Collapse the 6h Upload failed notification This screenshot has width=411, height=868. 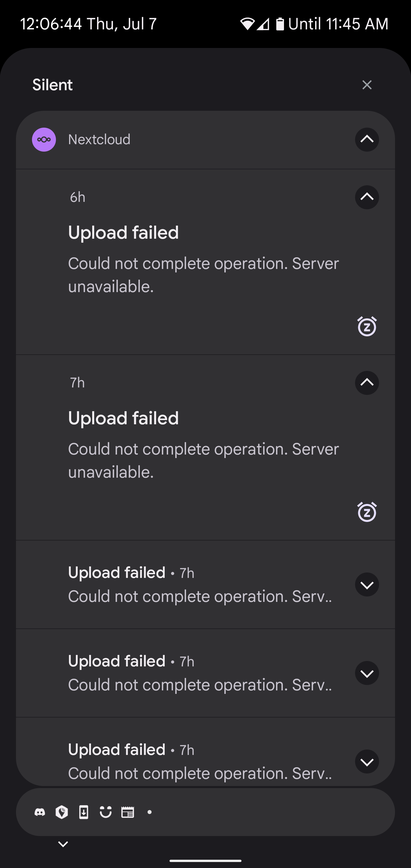point(367,197)
